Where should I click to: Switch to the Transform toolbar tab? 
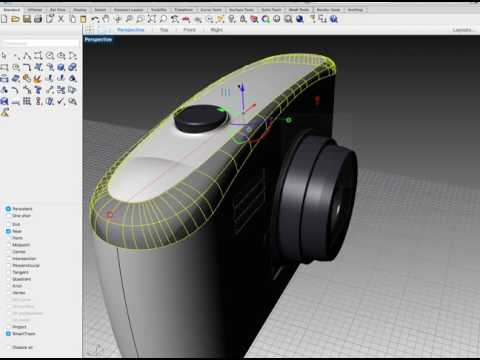point(183,10)
